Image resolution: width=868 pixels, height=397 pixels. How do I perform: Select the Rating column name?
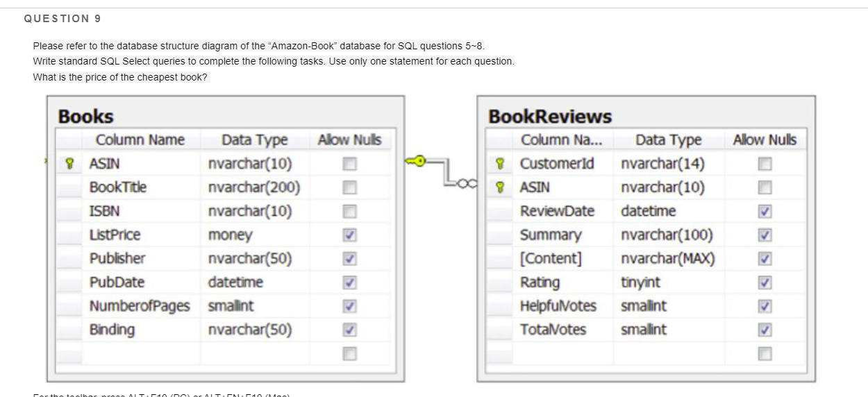pyautogui.click(x=540, y=282)
